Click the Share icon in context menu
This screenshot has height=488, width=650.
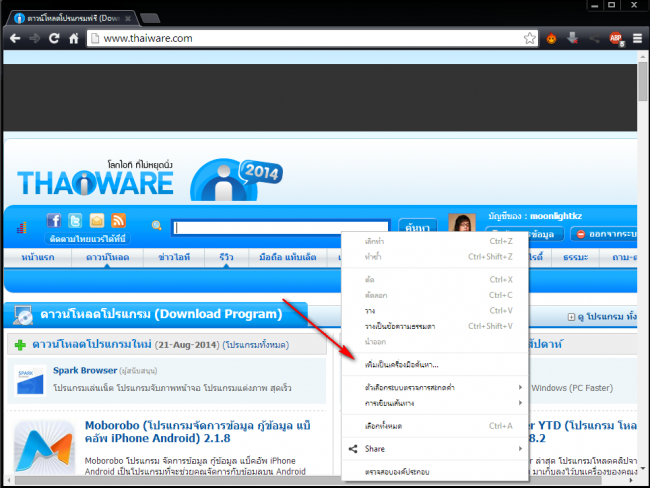pos(353,449)
